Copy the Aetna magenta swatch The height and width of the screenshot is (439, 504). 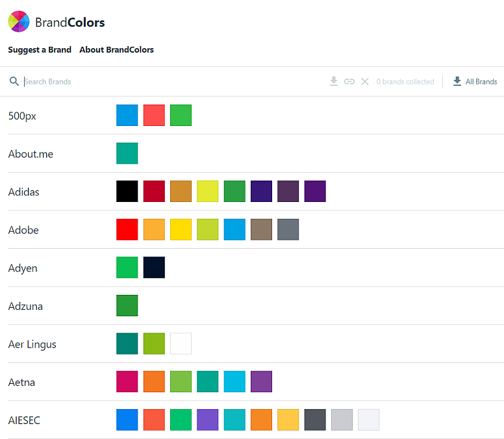point(127,381)
